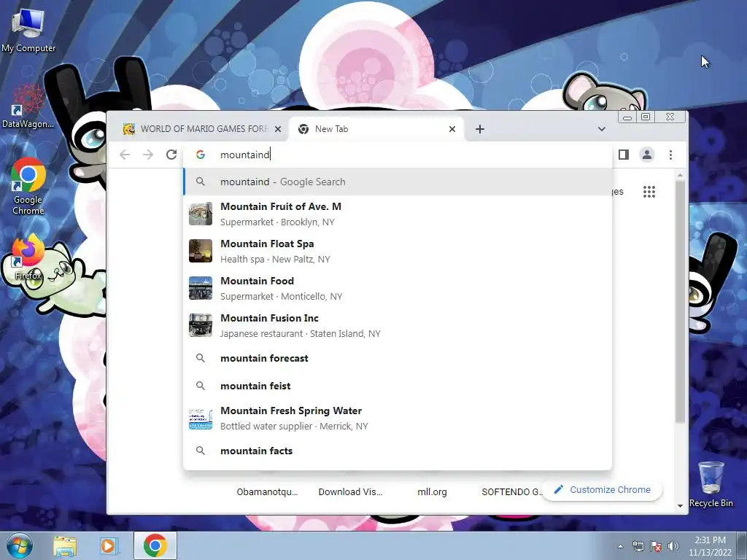Open the SOFTENDO G... shortcut
Image resolution: width=747 pixels, height=560 pixels.
pos(511,492)
